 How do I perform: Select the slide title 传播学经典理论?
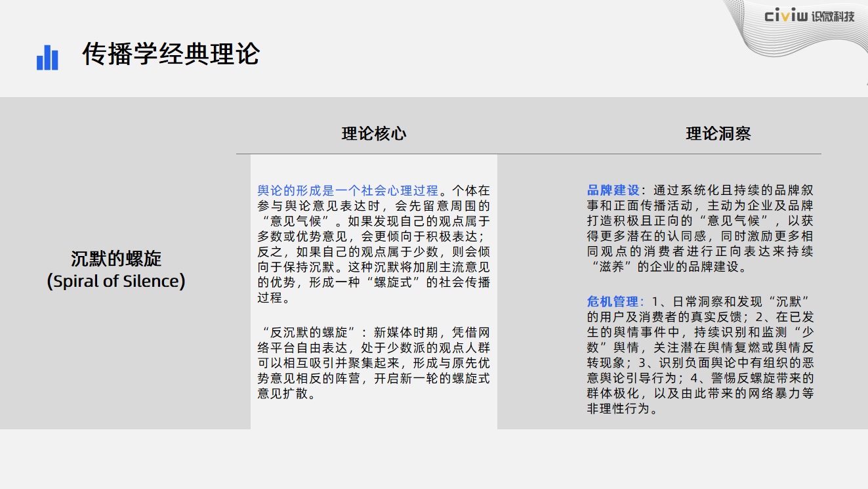tap(171, 54)
